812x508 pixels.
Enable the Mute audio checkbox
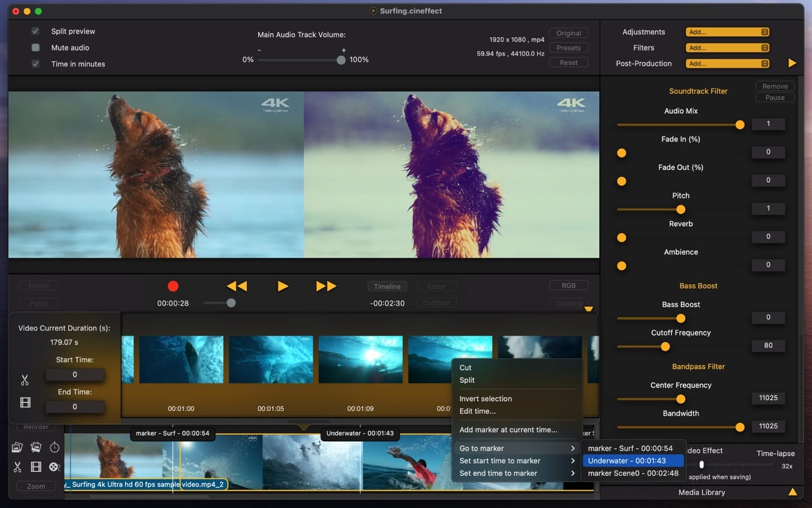click(x=36, y=47)
